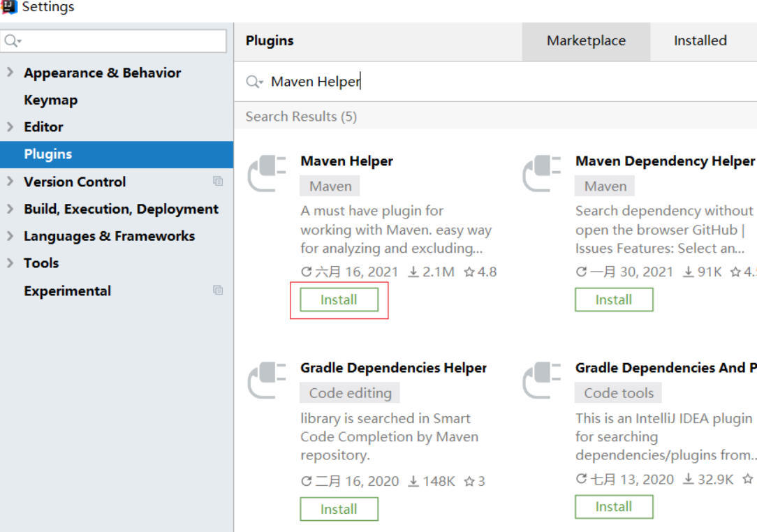
Task: Click the Gradle Dependencies And P plugin icon
Action: [541, 380]
